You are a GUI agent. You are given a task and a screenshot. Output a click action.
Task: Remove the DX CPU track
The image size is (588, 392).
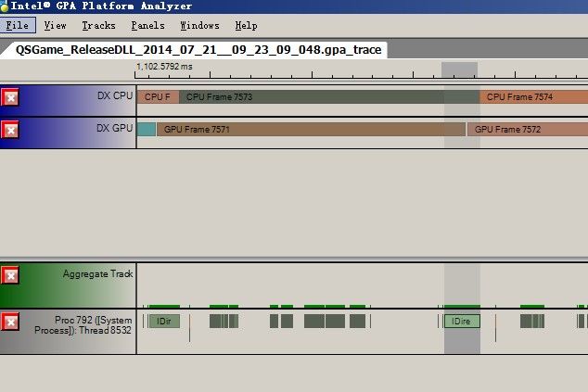10,98
